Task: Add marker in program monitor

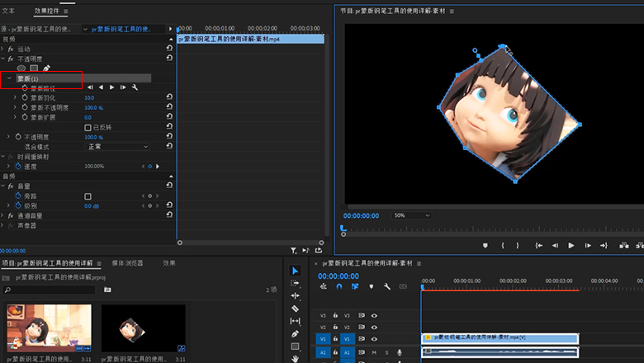Action: tap(485, 245)
